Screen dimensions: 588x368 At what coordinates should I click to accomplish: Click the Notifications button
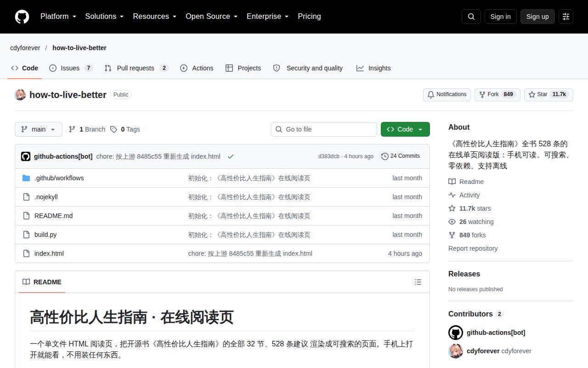[447, 94]
